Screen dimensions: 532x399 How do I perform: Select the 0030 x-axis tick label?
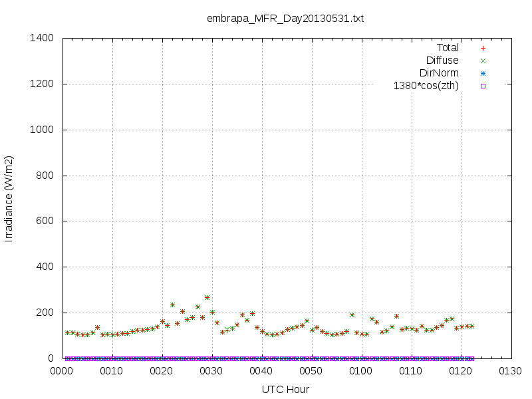(x=211, y=371)
